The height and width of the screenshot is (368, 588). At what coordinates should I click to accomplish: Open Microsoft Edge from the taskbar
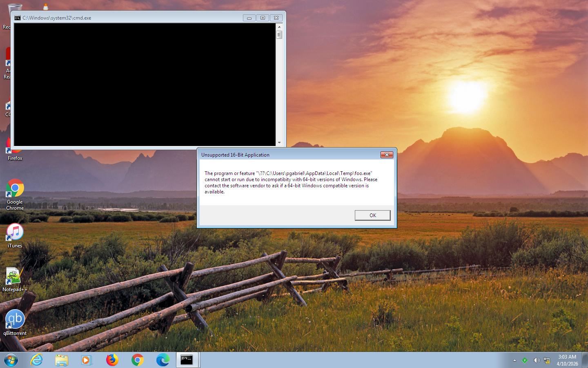pos(163,360)
